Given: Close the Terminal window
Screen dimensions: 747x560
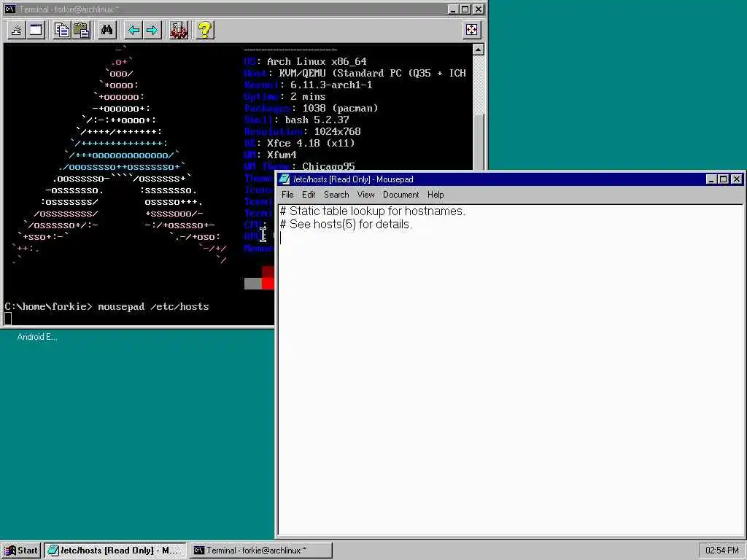Looking at the screenshot, I should (x=479, y=9).
